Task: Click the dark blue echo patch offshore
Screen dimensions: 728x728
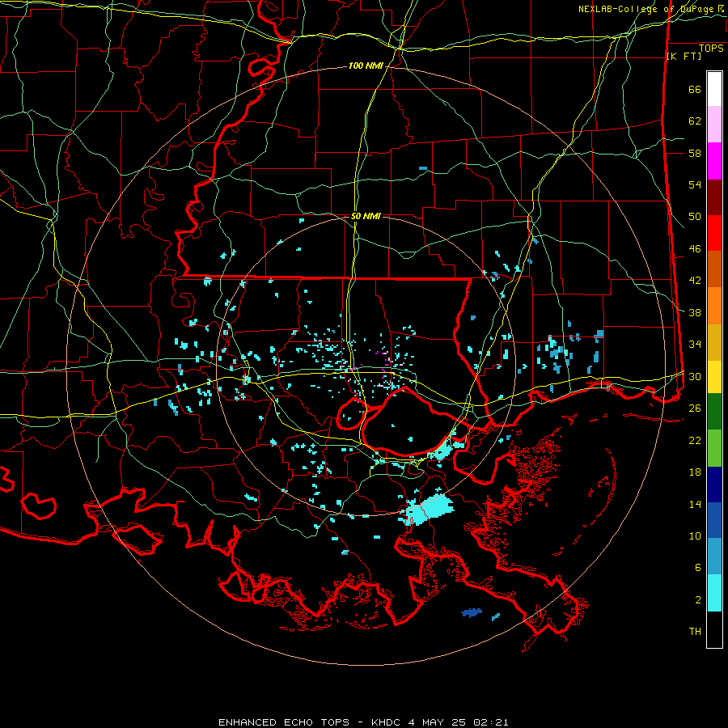Action: point(472,612)
